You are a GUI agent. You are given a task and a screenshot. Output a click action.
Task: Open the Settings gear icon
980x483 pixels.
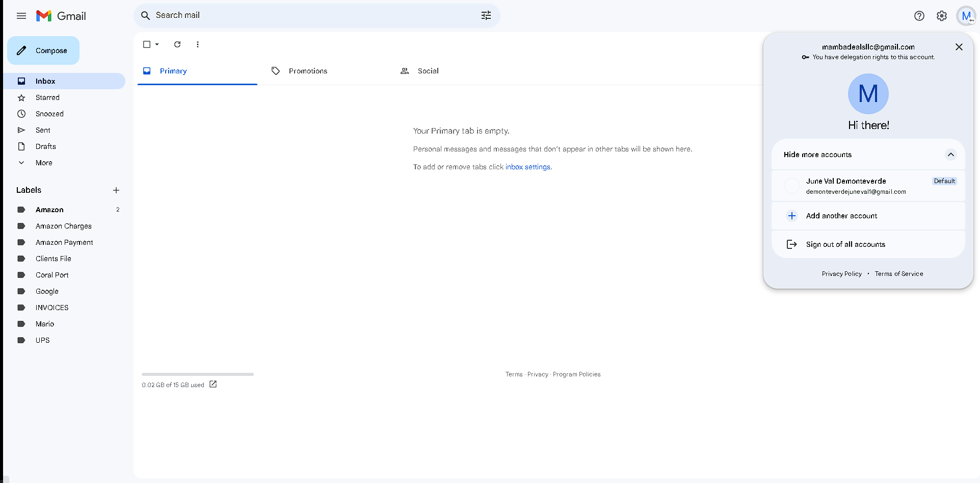[942, 16]
